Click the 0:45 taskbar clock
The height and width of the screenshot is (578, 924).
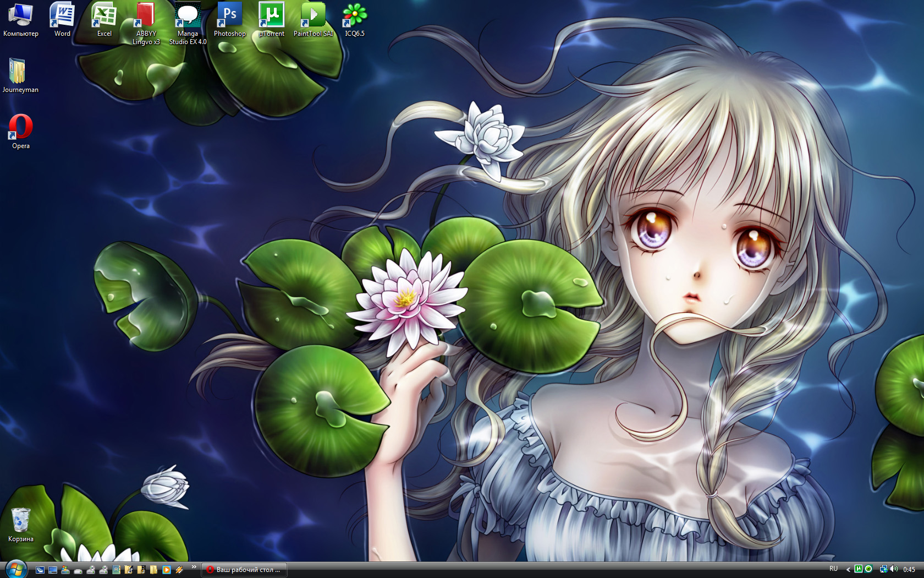pyautogui.click(x=909, y=570)
